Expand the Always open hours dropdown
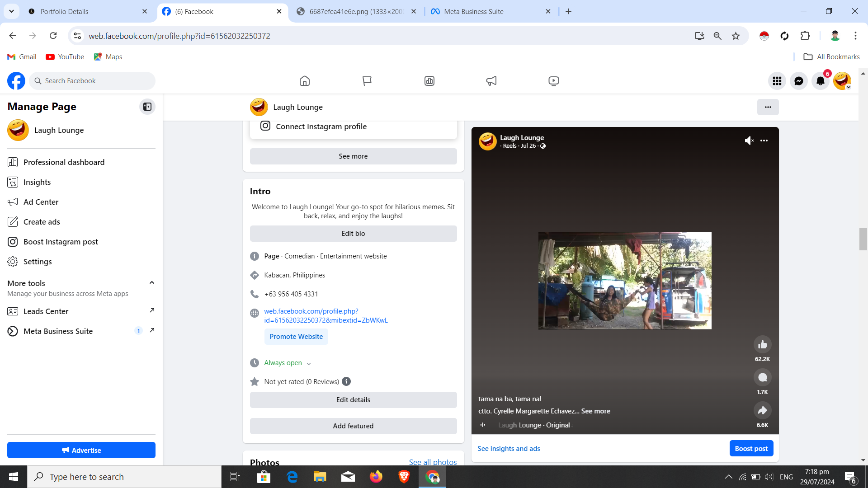The width and height of the screenshot is (868, 488). [x=309, y=363]
